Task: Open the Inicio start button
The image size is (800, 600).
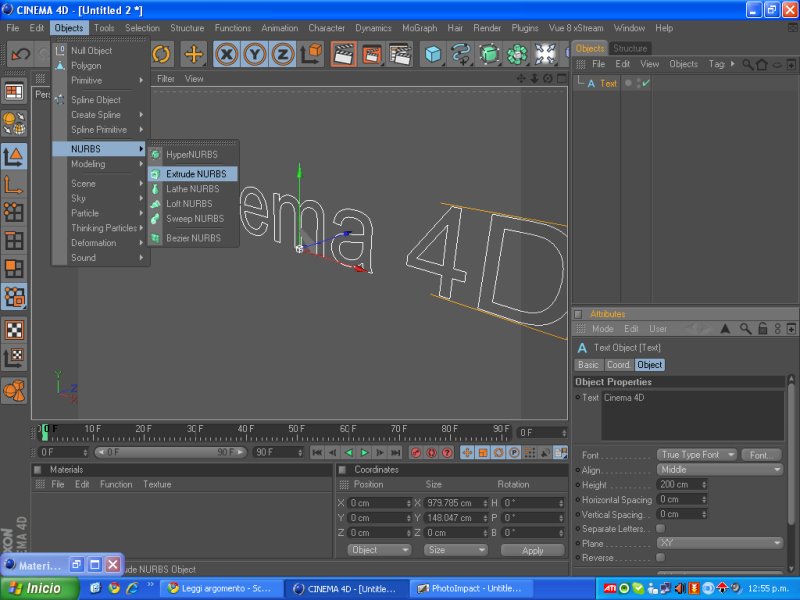Action: pyautogui.click(x=39, y=588)
